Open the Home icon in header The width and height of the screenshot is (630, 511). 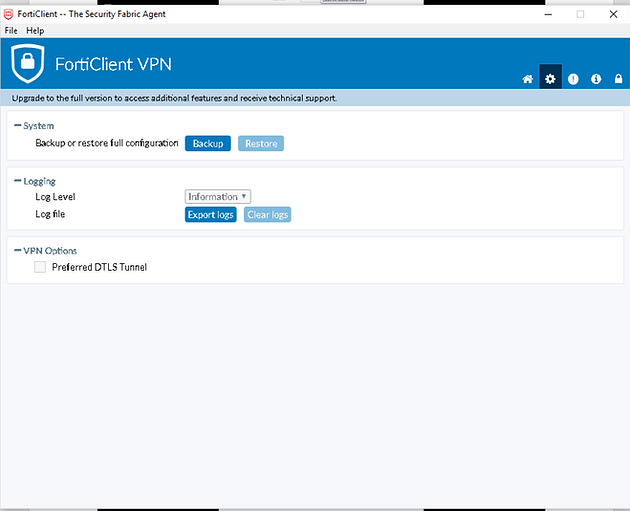pyautogui.click(x=528, y=79)
